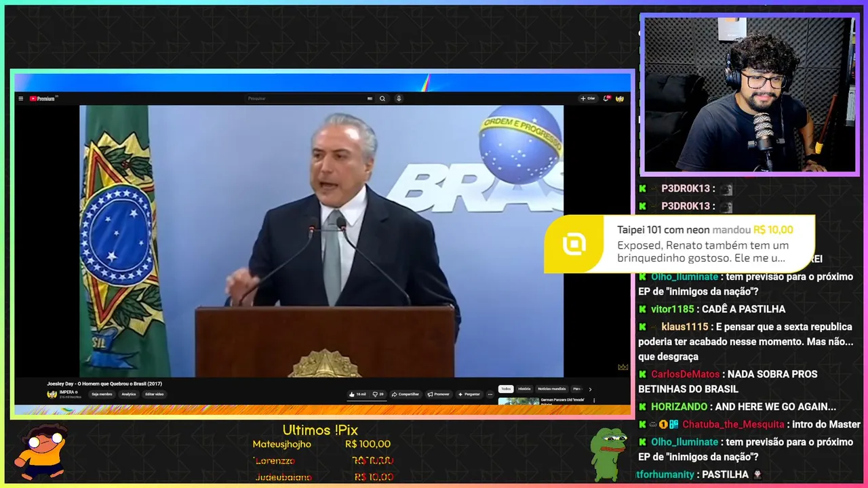Click the Perguntar ask button
The height and width of the screenshot is (488, 868).
pos(469,394)
